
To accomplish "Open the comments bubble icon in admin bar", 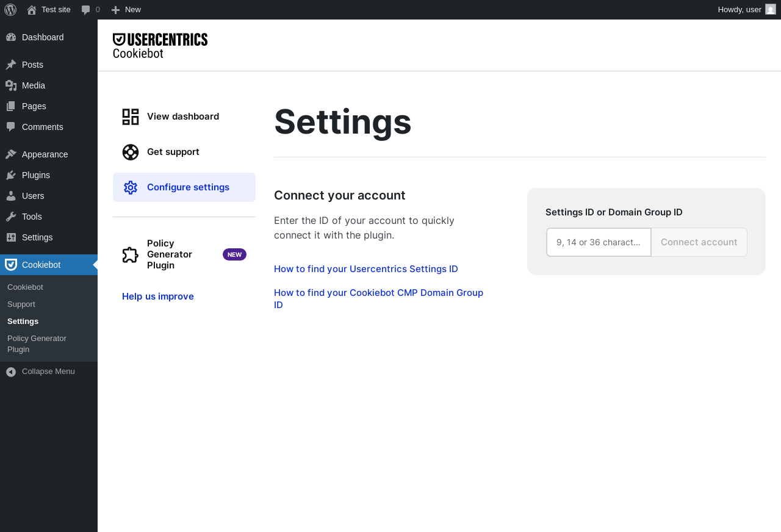I will (86, 10).
